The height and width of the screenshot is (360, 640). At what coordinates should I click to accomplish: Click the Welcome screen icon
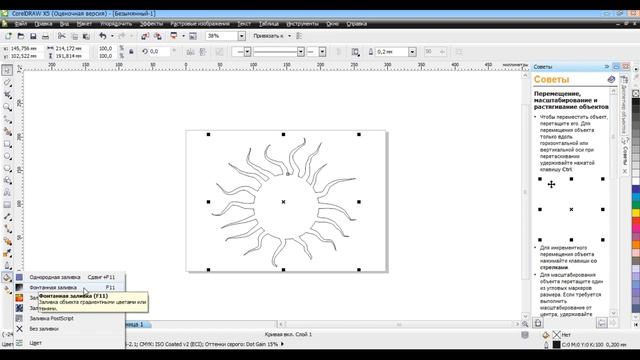(x=193, y=36)
